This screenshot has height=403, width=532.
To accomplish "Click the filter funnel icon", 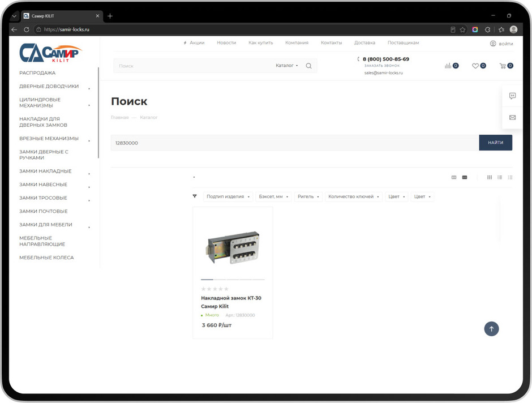I will [195, 196].
